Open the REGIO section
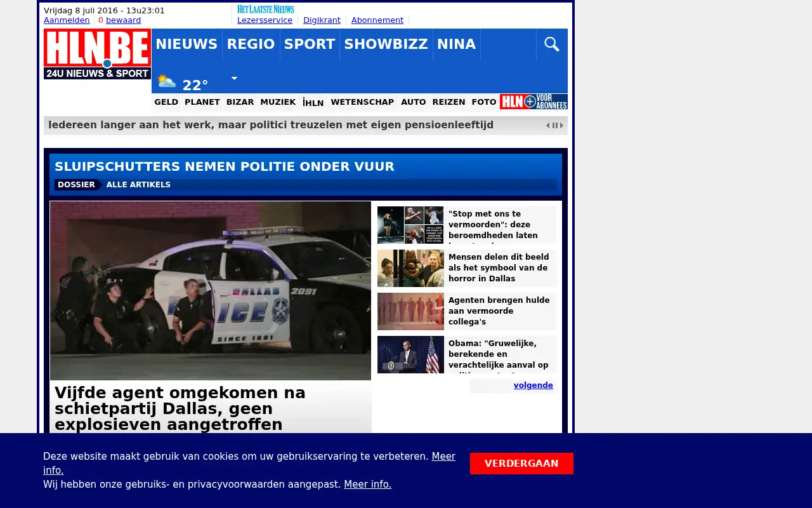812x508 pixels. click(251, 44)
